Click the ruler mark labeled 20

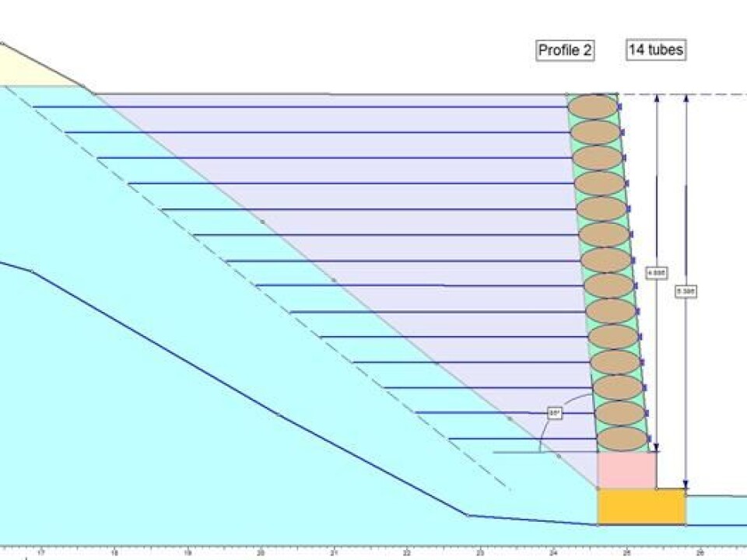pyautogui.click(x=261, y=553)
